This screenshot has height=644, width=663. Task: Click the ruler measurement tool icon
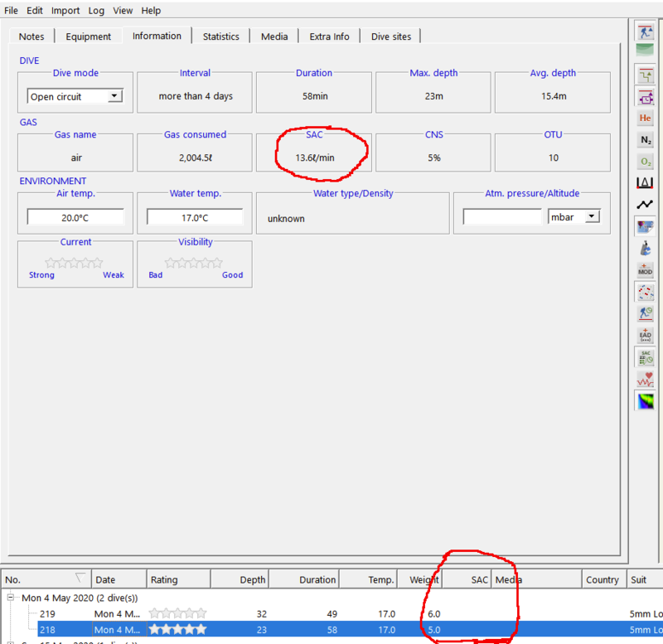click(645, 182)
